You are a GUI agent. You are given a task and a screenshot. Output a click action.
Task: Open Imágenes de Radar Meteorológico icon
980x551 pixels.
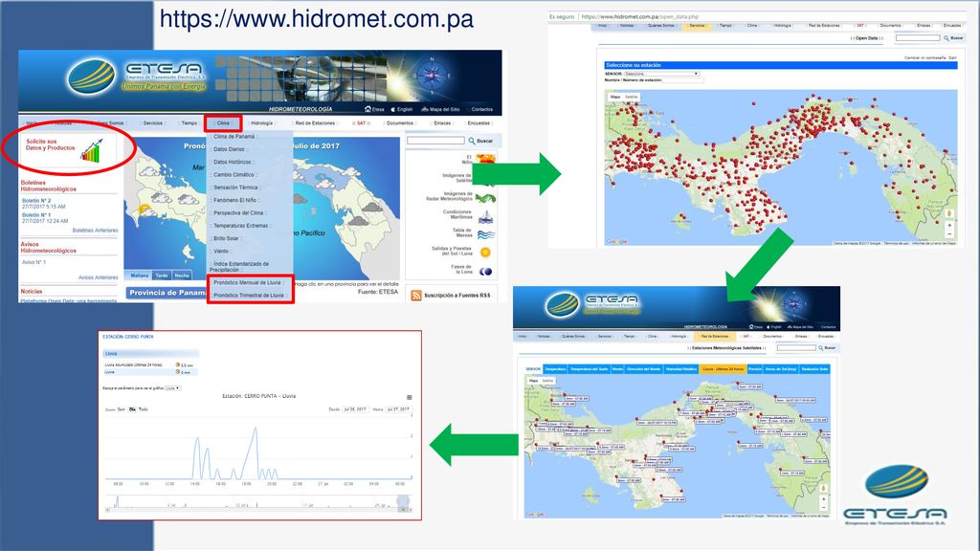coord(485,199)
